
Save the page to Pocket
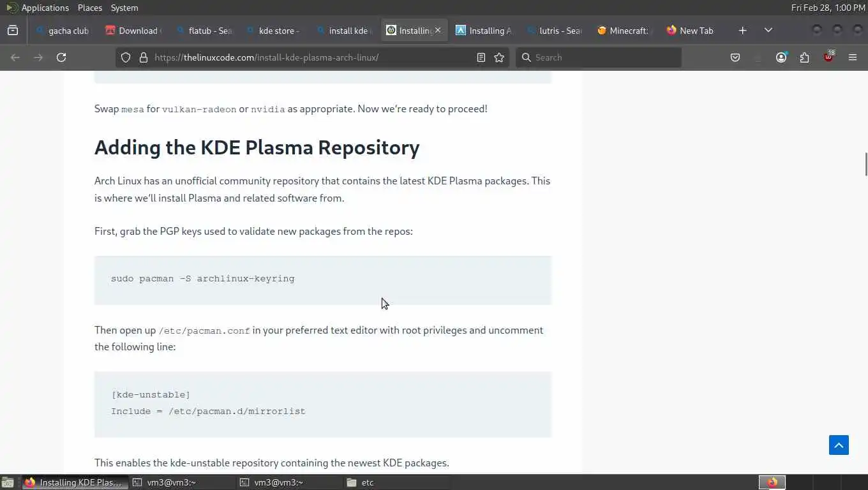pyautogui.click(x=735, y=57)
